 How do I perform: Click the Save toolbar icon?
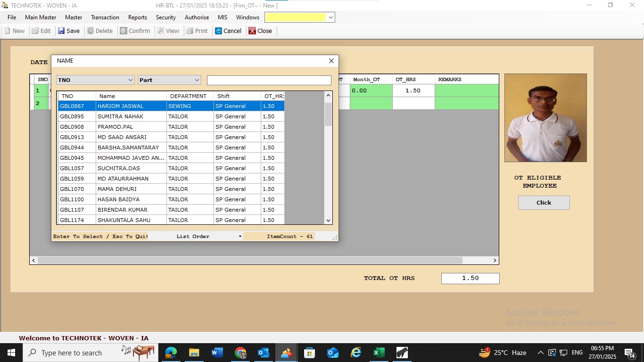pos(62,31)
